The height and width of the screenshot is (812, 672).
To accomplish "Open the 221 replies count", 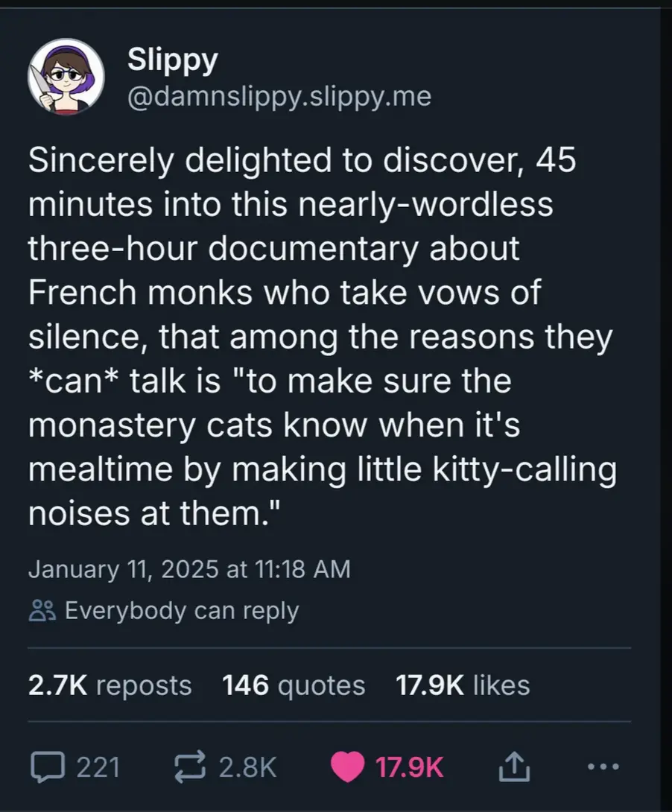I will click(x=98, y=767).
